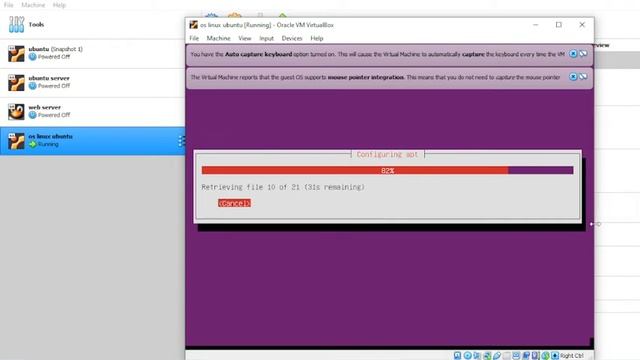
Task: Click the recording status icon
Action: click(x=526, y=356)
